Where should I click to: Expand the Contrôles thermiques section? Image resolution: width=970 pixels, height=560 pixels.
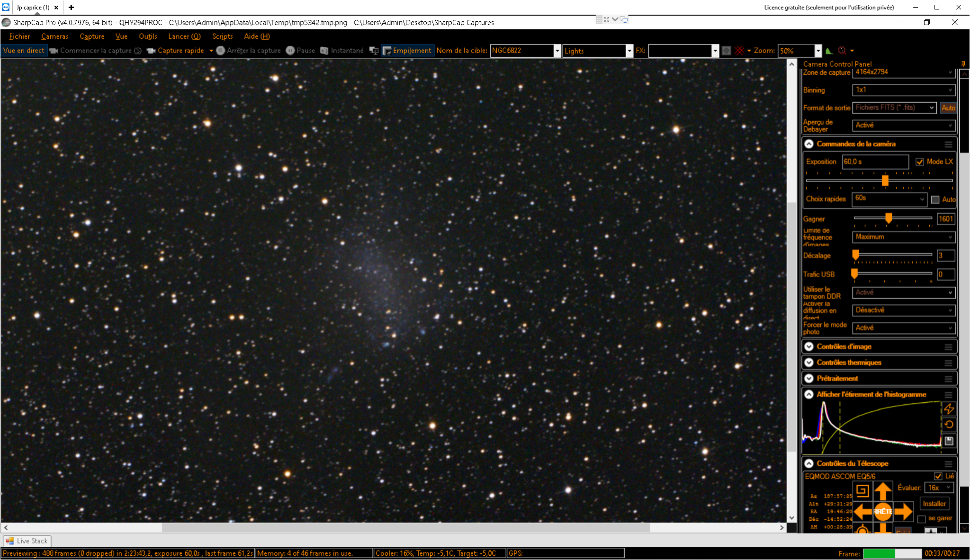(809, 363)
